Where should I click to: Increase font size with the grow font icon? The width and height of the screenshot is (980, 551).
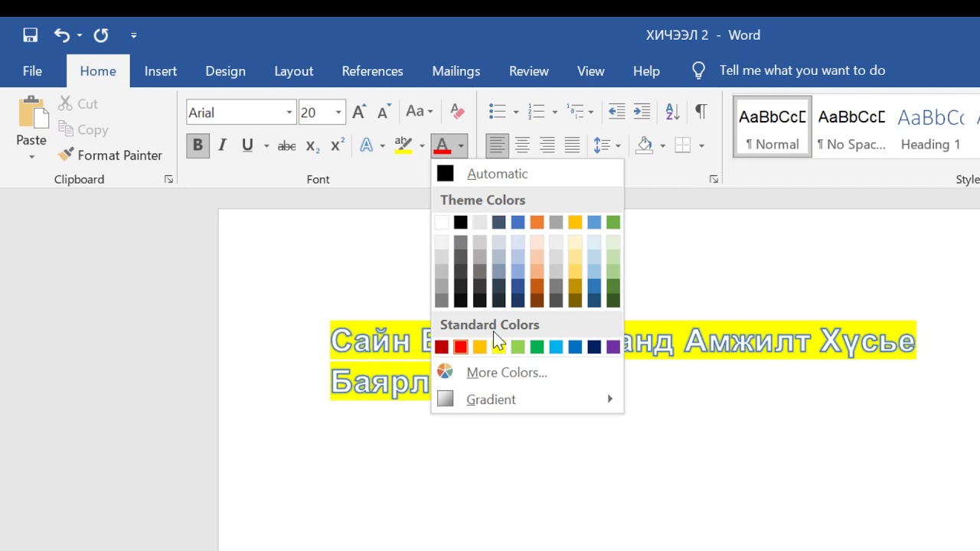coord(359,112)
